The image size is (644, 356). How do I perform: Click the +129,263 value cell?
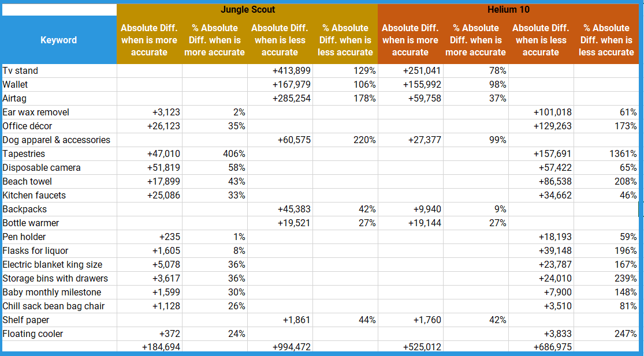[541, 126]
